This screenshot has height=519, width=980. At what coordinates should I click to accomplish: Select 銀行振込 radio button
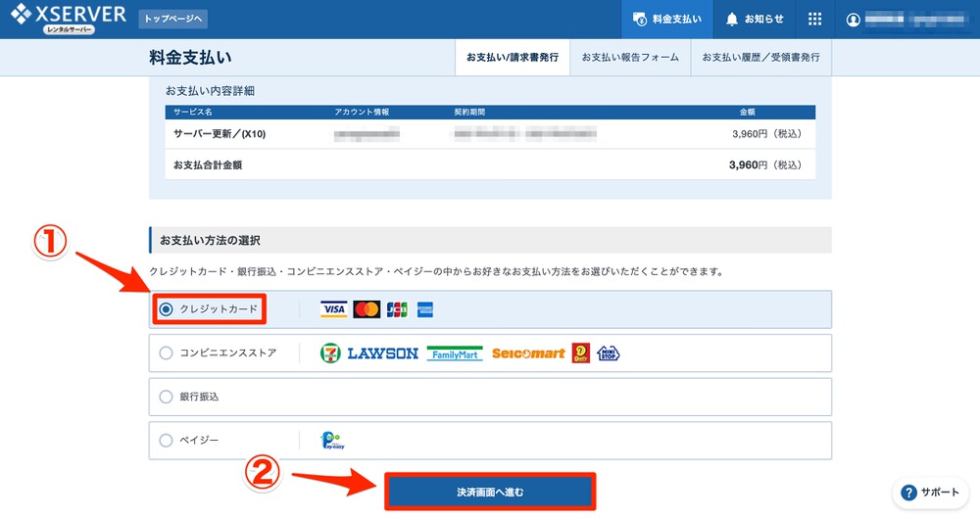(x=166, y=397)
